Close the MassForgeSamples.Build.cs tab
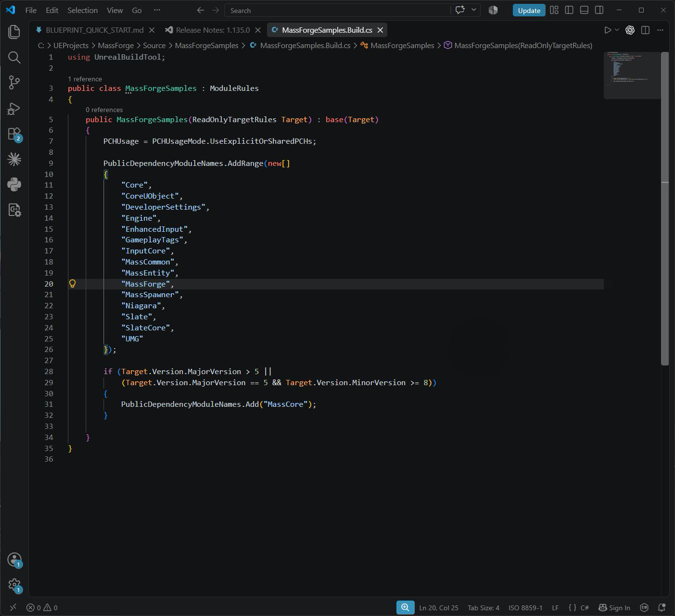This screenshot has height=616, width=675. point(380,30)
